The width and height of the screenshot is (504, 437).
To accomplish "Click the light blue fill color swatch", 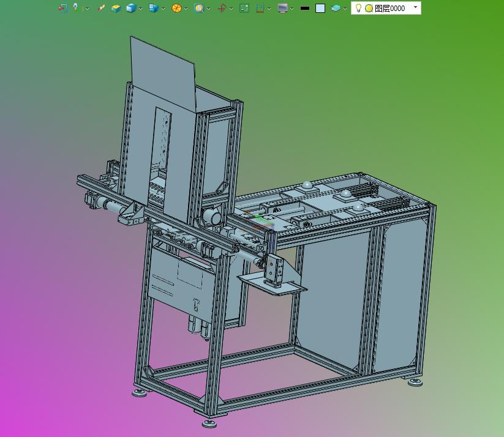I will point(320,9).
